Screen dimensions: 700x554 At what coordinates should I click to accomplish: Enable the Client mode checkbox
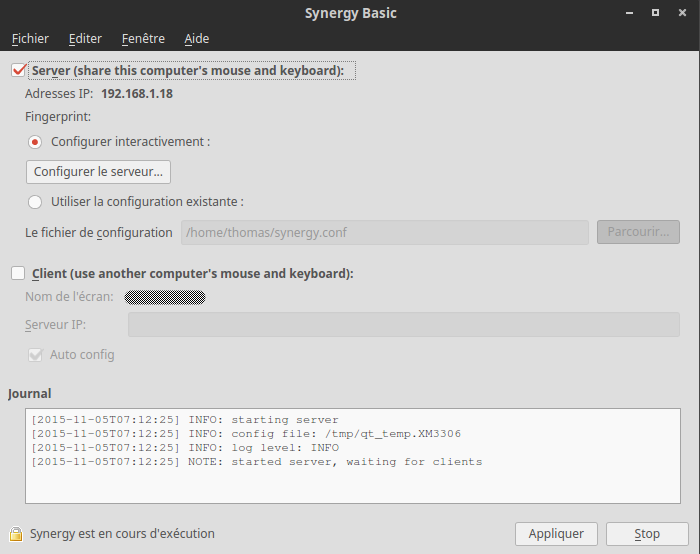(x=18, y=273)
